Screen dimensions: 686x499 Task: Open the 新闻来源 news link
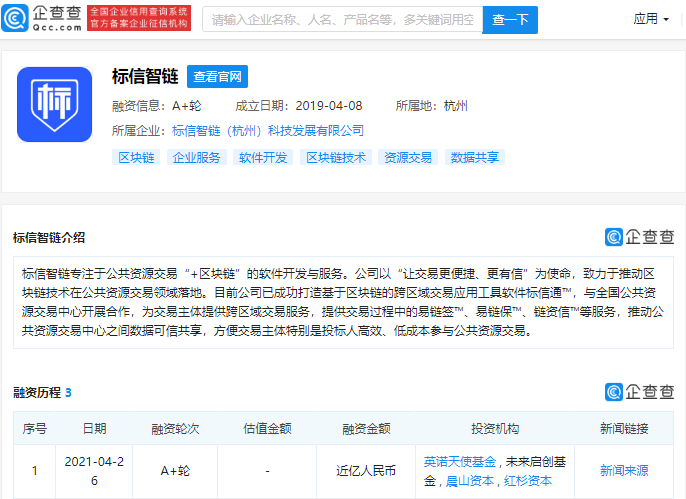click(x=624, y=471)
